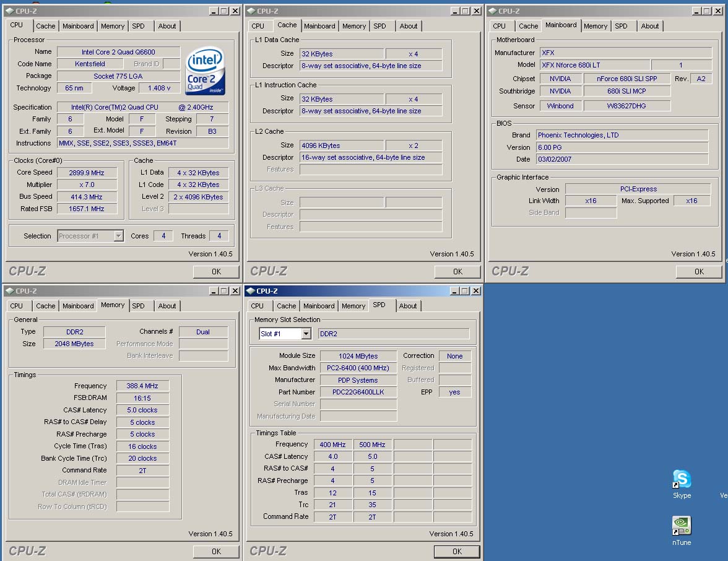Open About tab in CPU window
728x561 pixels.
(167, 26)
